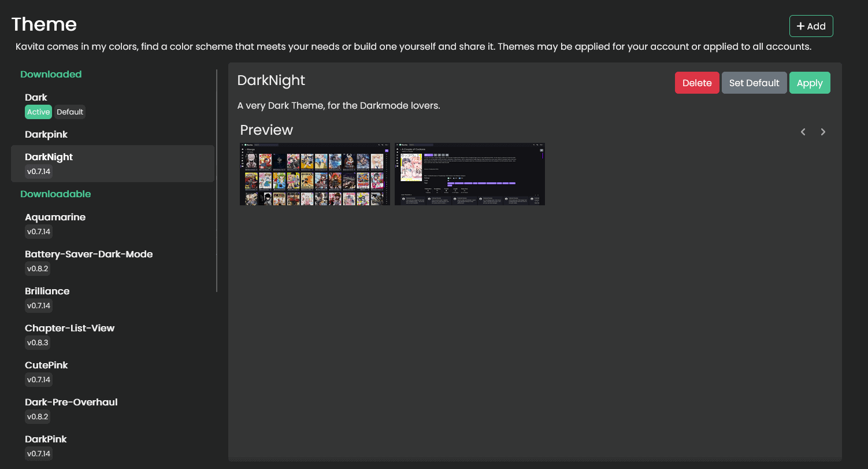The width and height of the screenshot is (868, 469).
Task: Apply the DarkNight theme
Action: click(x=809, y=83)
